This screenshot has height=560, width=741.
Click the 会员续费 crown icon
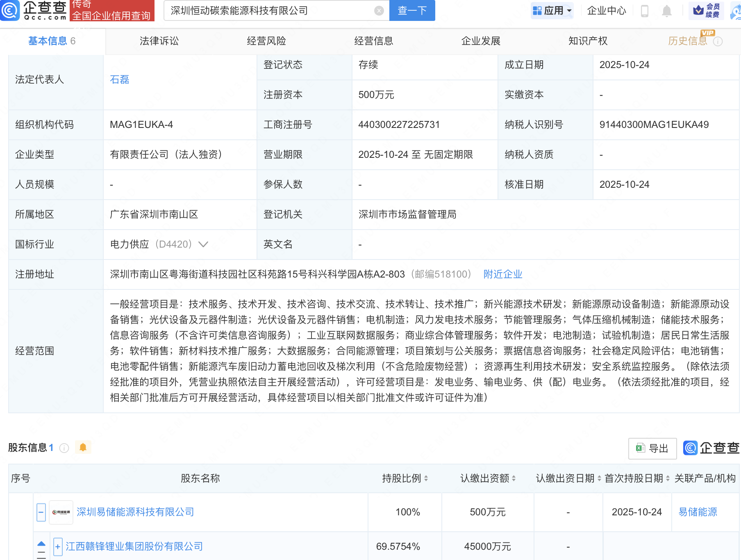pos(698,11)
